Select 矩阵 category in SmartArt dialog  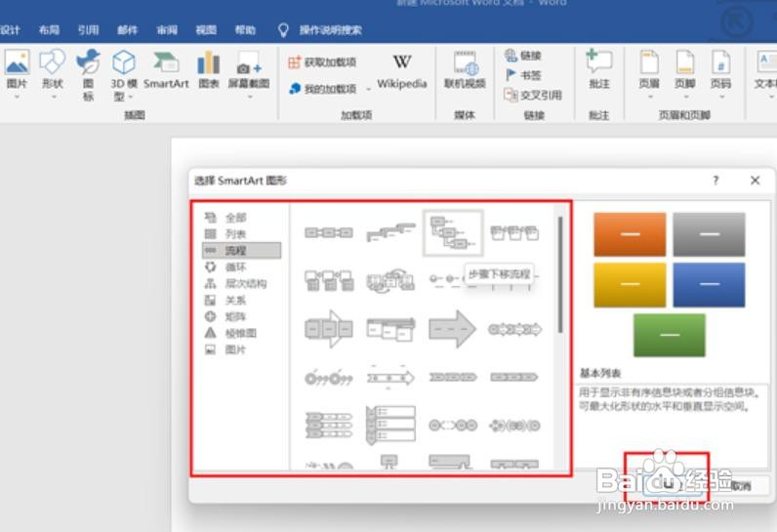point(241,316)
